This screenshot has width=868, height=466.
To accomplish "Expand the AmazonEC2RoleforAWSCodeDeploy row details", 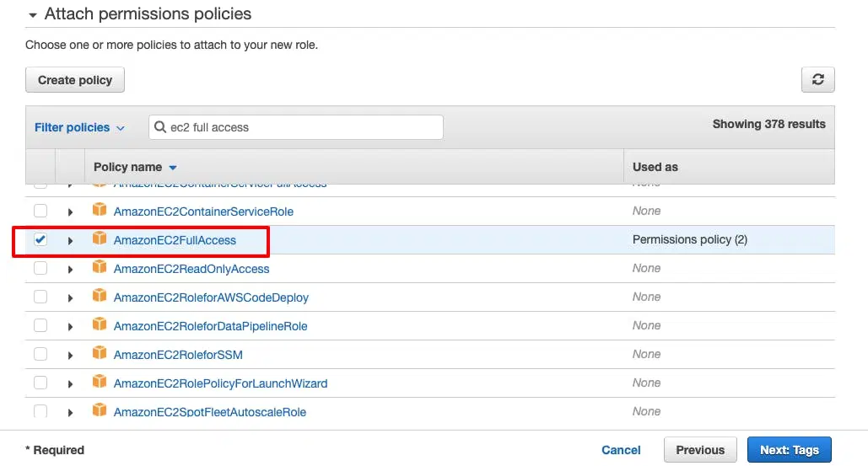I will 70,298.
